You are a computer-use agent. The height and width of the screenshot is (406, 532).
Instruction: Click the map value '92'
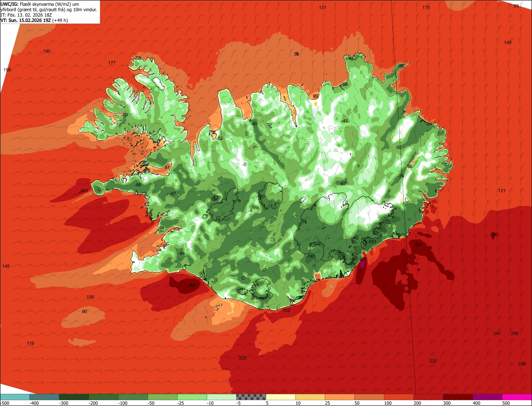(x=410, y=166)
